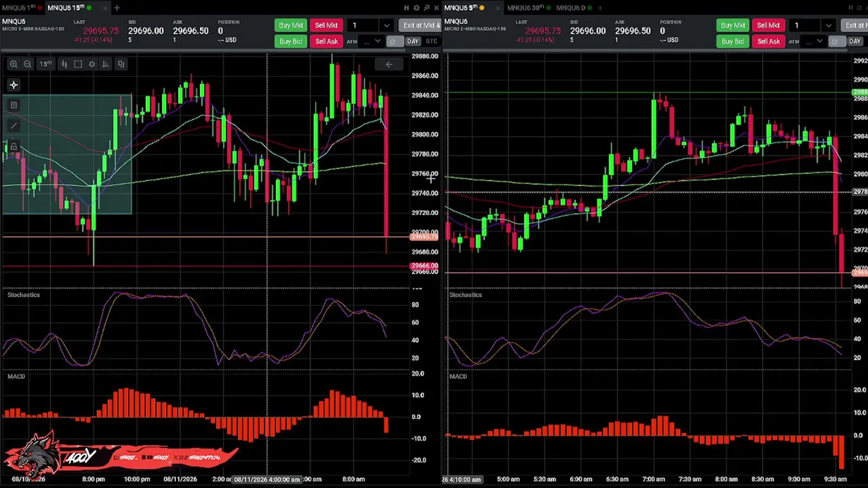Click Sell Mkt in right panel
This screenshot has height=488, width=868.
point(768,26)
